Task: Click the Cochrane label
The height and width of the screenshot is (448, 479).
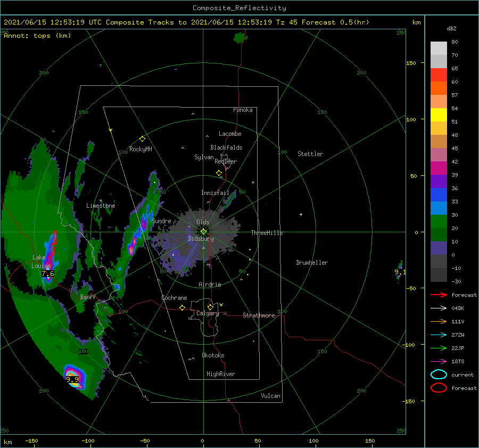Action: [174, 298]
